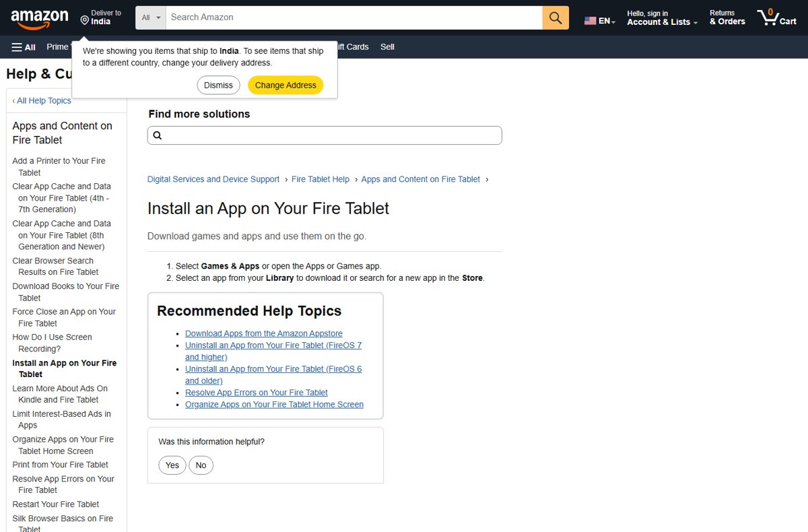The height and width of the screenshot is (532, 808).
Task: Click the Apps and Content on Fire Tablet heading
Action: (62, 133)
